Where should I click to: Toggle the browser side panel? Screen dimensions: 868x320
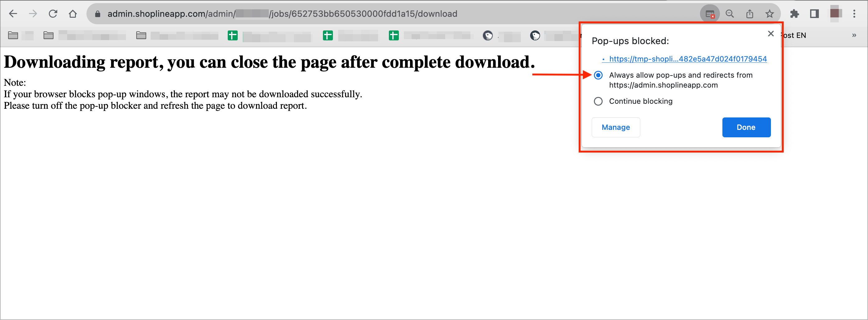coord(814,14)
